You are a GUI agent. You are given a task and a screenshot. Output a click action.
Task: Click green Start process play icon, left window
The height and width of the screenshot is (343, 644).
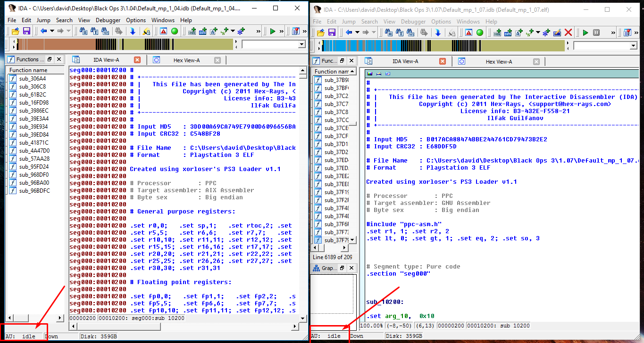click(x=273, y=31)
